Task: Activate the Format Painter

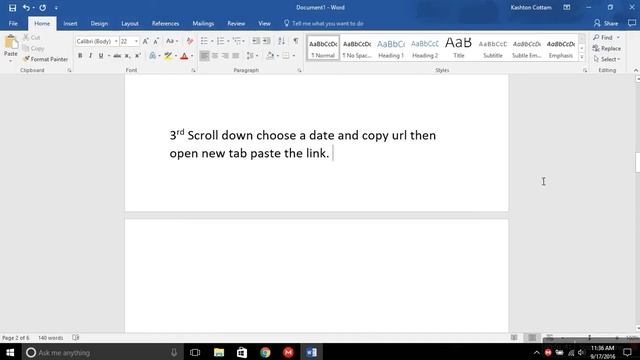Action: [45, 59]
